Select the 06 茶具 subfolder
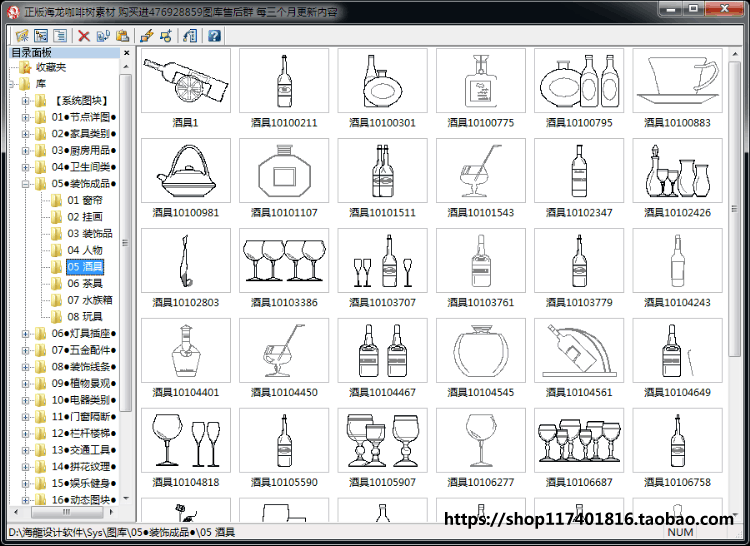This screenshot has height=546, width=750. tap(85, 284)
